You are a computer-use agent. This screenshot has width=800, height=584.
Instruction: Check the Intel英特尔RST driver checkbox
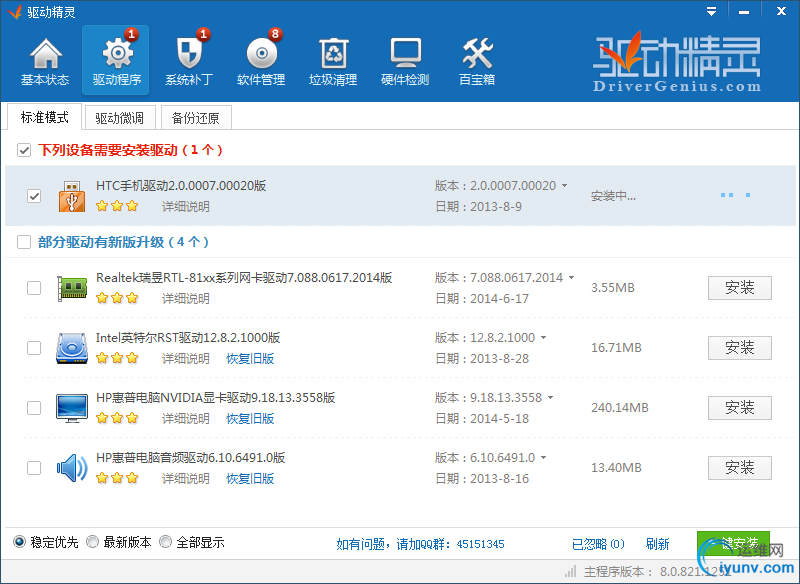pyautogui.click(x=34, y=348)
